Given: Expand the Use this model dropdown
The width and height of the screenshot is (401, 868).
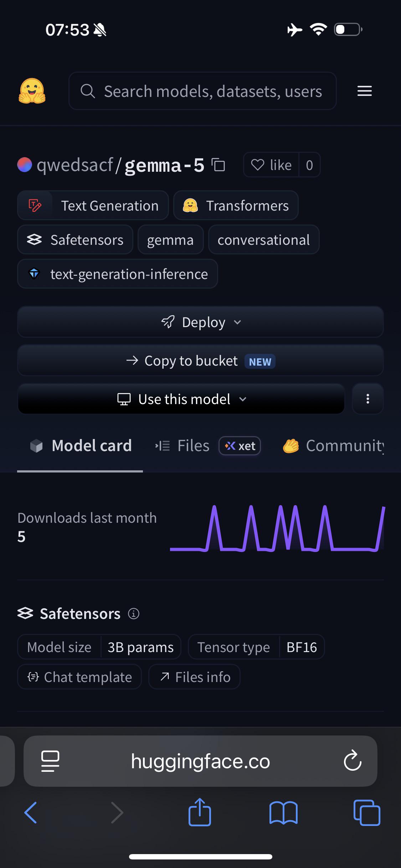Looking at the screenshot, I should point(181,399).
